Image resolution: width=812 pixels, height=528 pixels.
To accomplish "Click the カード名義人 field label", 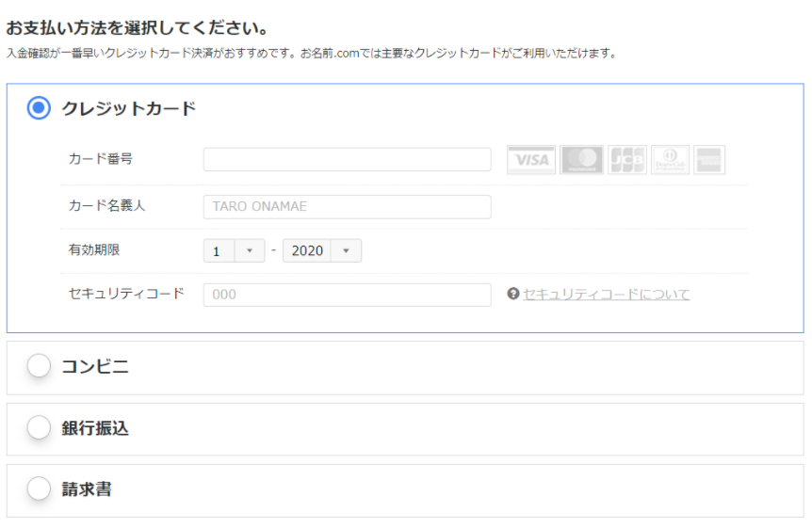I will [106, 205].
